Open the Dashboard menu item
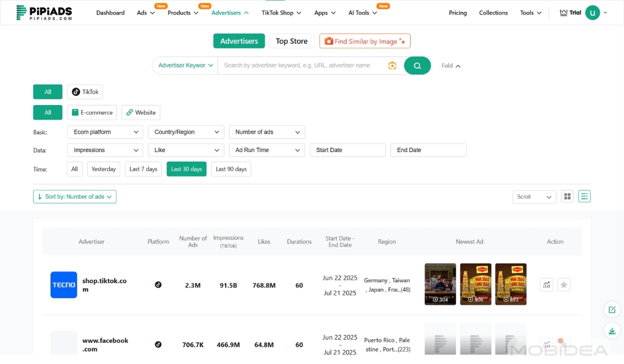Image resolution: width=624 pixels, height=364 pixels. 110,12
